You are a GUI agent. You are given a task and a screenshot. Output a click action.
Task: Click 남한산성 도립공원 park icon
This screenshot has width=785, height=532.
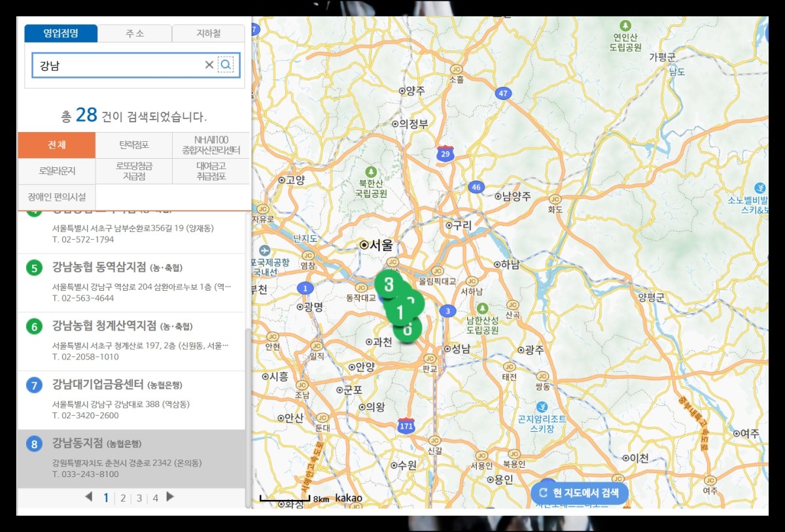[482, 307]
